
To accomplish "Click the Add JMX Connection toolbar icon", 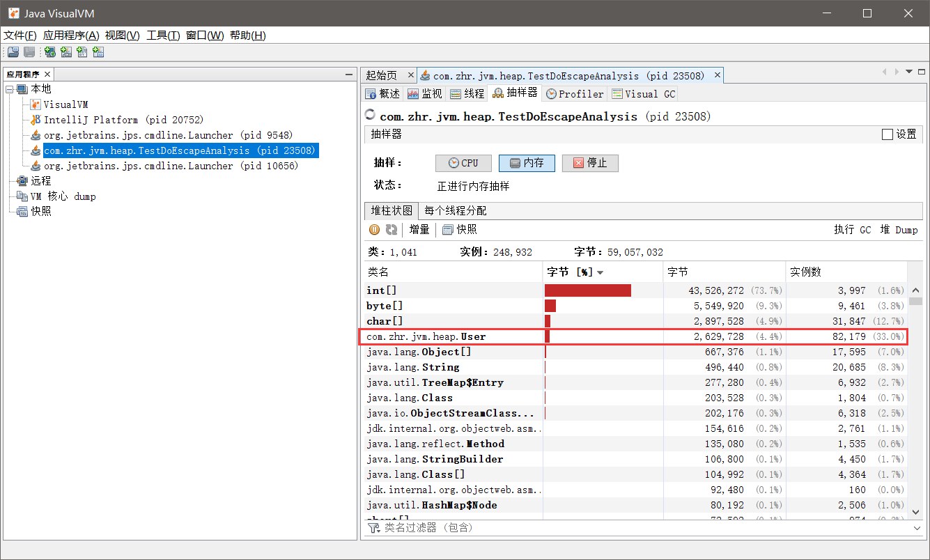I will click(x=66, y=52).
